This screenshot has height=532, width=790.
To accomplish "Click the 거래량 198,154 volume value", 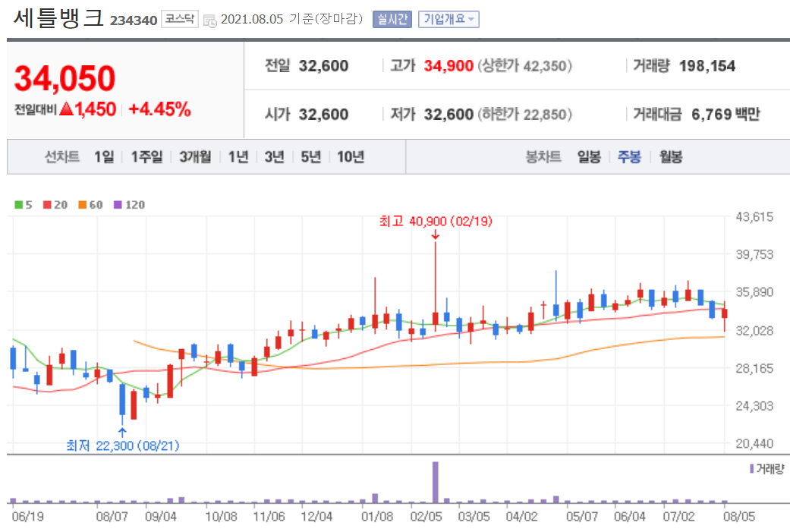I will [707, 66].
